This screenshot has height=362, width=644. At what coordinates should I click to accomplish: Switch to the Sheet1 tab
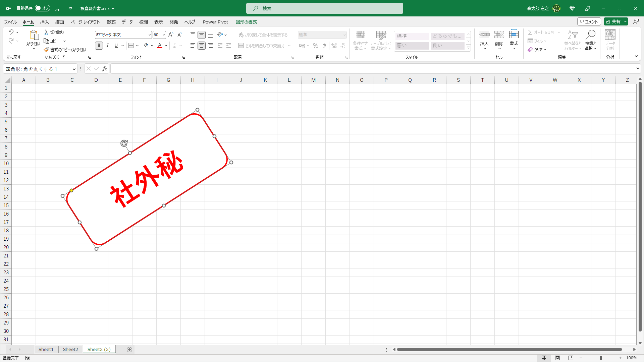(46, 349)
